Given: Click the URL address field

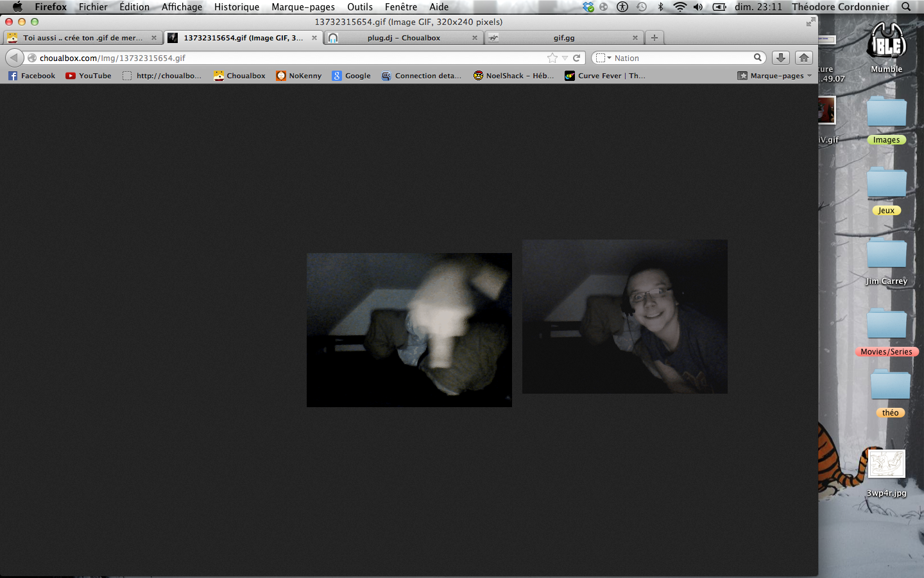Looking at the screenshot, I should [289, 58].
